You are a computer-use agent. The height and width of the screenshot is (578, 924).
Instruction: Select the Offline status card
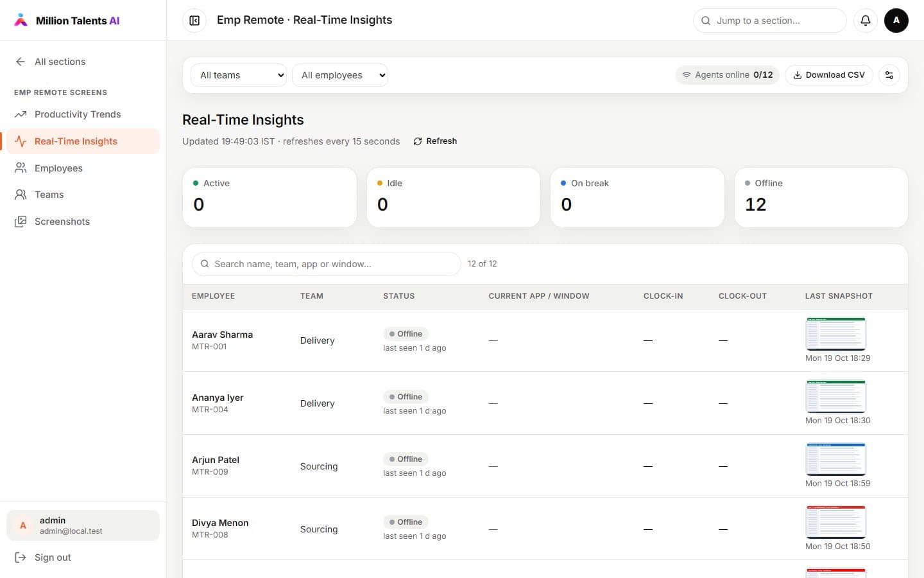click(x=821, y=197)
